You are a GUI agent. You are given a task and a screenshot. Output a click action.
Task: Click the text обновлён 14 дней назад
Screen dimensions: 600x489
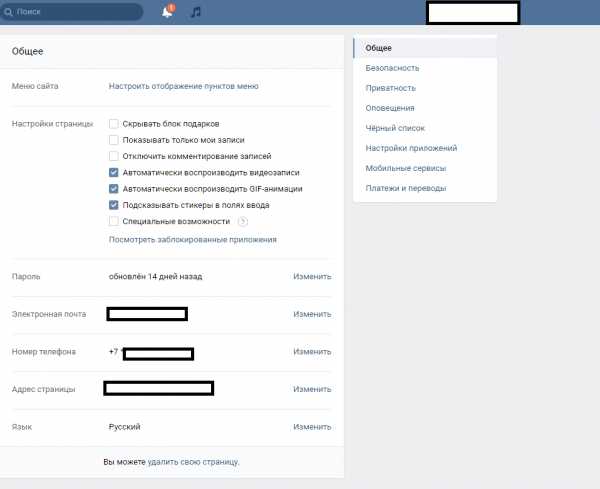tap(155, 276)
